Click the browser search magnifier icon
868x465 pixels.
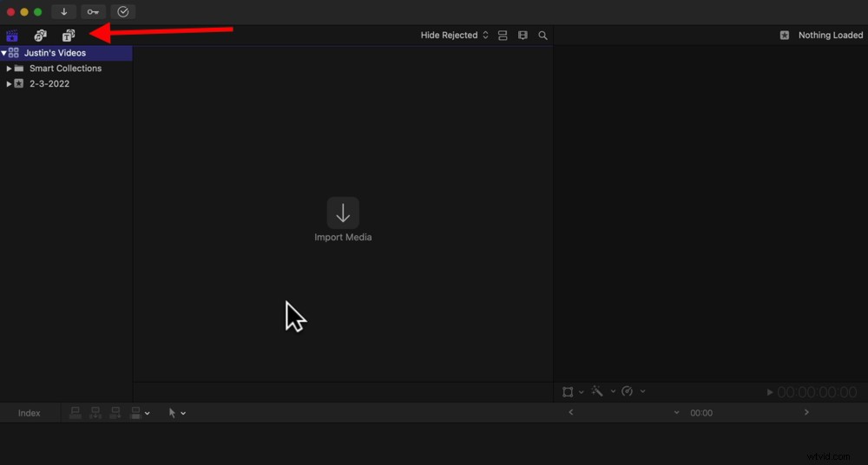(543, 36)
